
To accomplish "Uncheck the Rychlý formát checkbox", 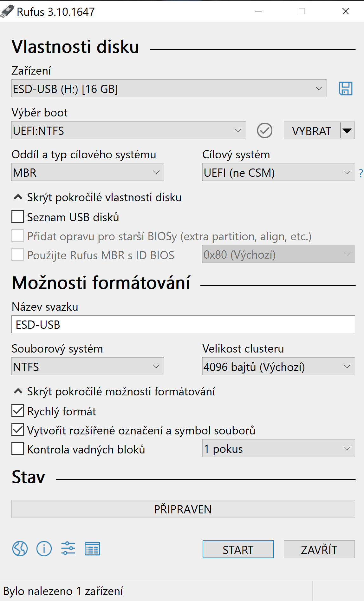I will click(18, 411).
